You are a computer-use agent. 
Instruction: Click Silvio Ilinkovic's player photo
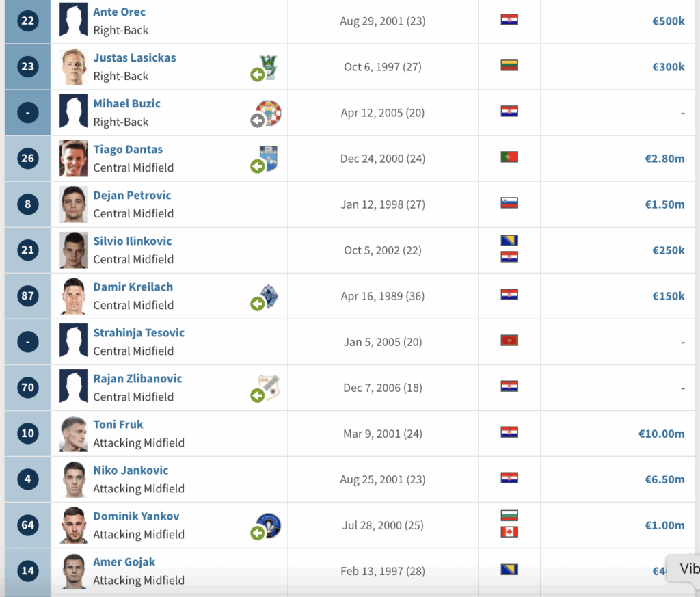click(74, 250)
